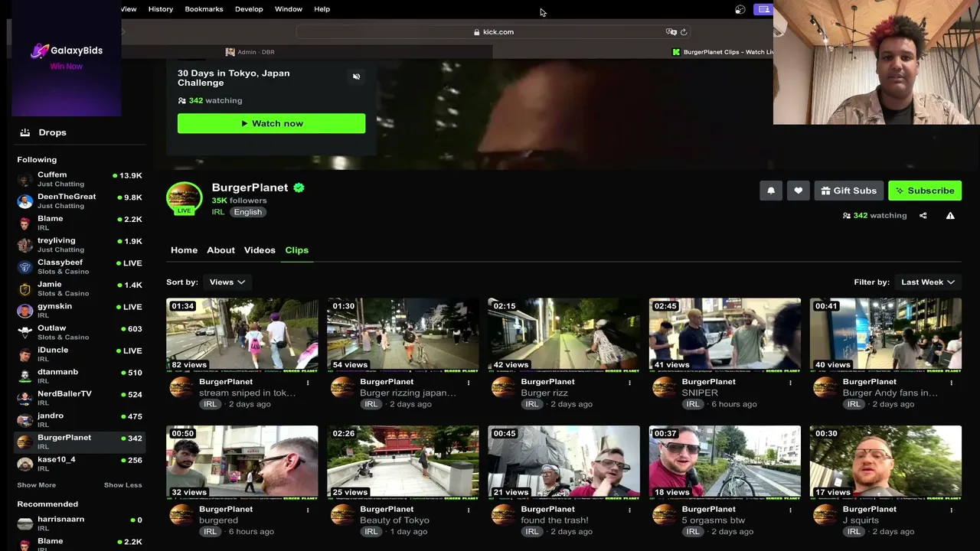
Task: Collapse the Following list with Show Less
Action: click(x=123, y=485)
